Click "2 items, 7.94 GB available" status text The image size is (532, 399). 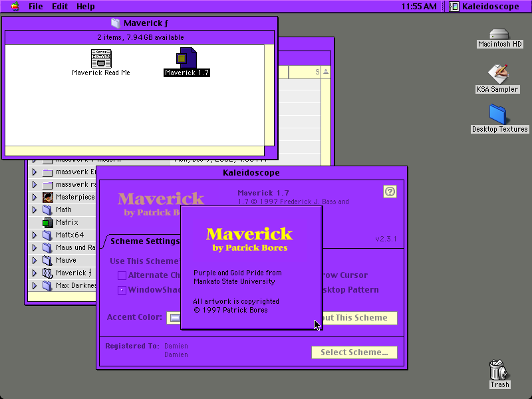(x=140, y=37)
